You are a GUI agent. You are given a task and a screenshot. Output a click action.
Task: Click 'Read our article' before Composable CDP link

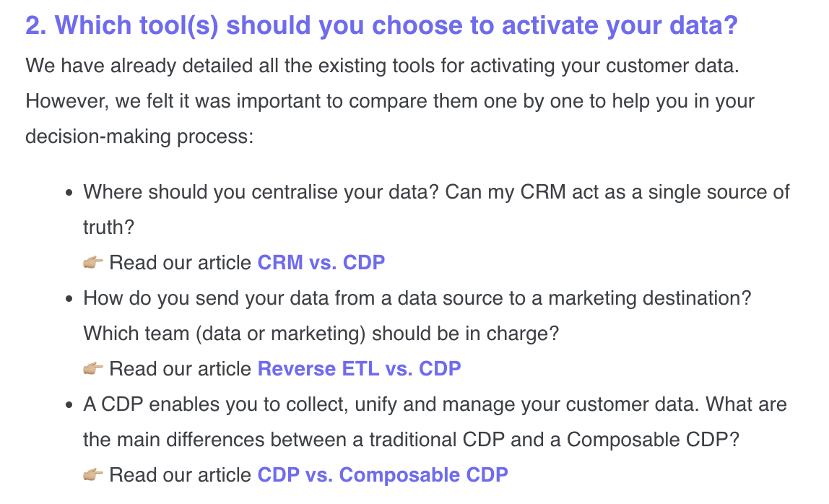pos(180,475)
